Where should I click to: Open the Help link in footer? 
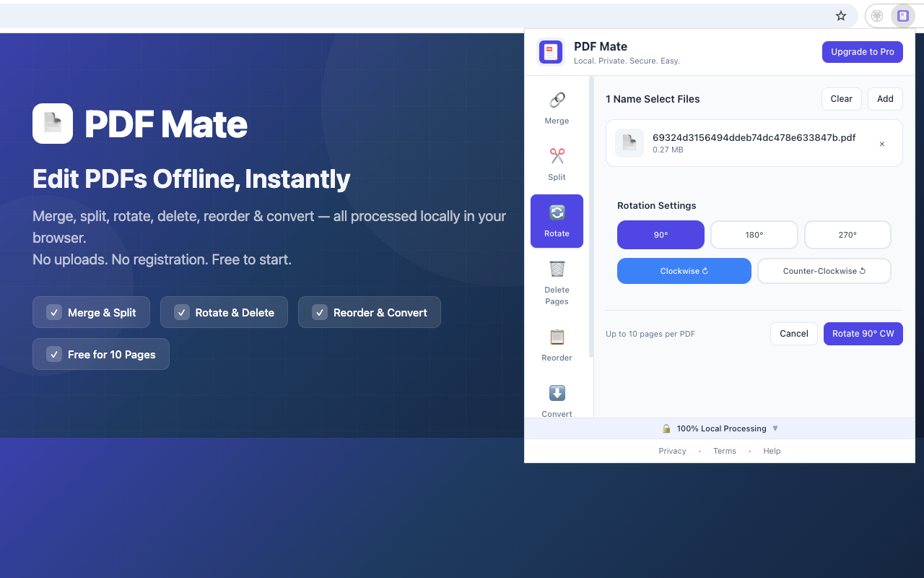coord(772,451)
